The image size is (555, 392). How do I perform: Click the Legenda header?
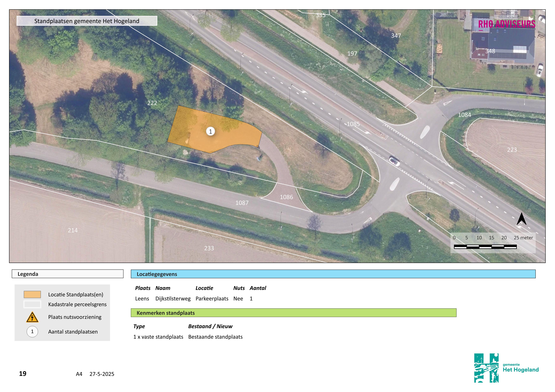68,274
